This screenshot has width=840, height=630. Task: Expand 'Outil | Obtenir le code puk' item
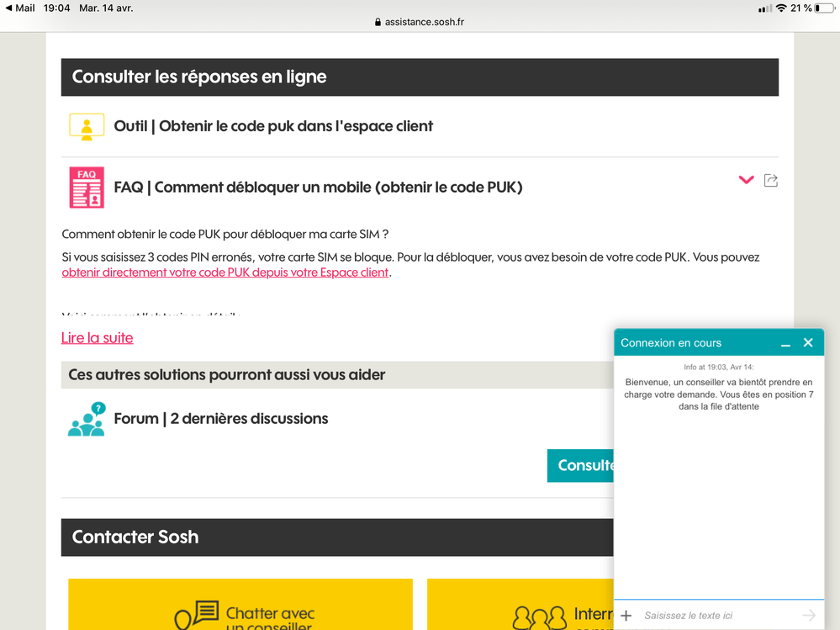point(273,126)
